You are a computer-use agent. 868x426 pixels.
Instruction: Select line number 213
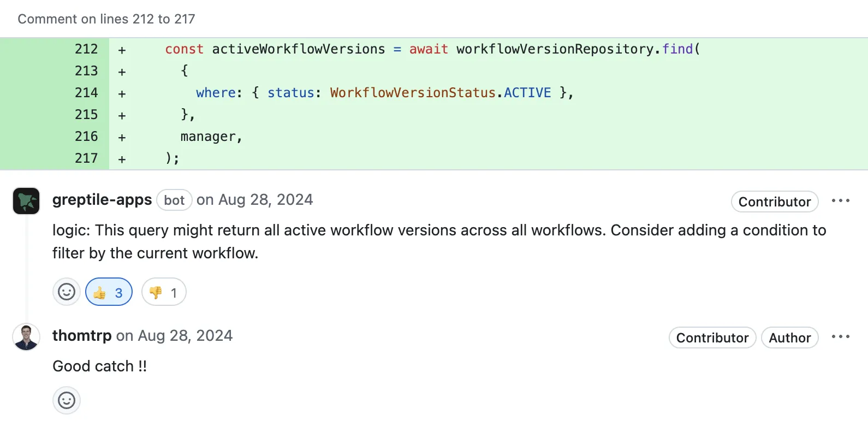click(86, 71)
